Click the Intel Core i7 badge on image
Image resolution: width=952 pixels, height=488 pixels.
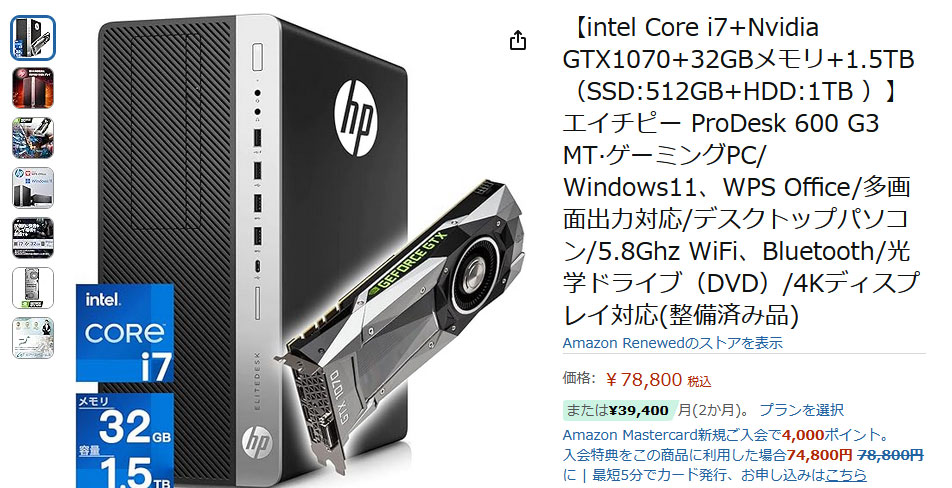pyautogui.click(x=124, y=334)
